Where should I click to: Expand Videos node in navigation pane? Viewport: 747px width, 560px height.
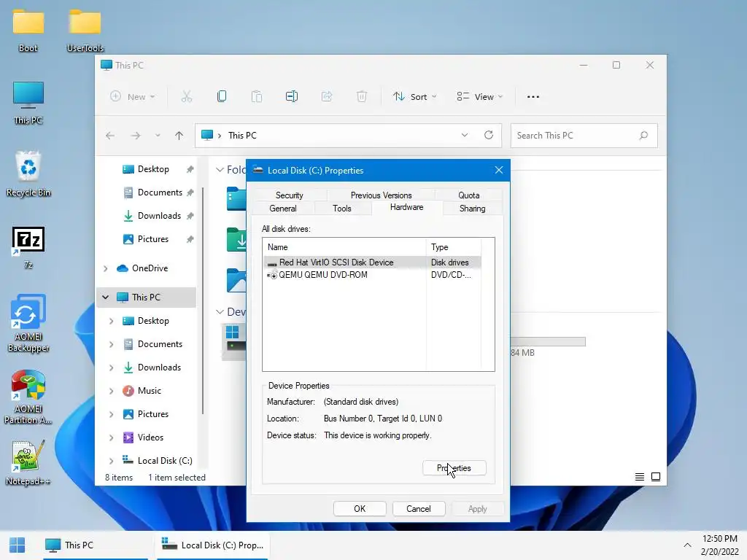pos(111,437)
